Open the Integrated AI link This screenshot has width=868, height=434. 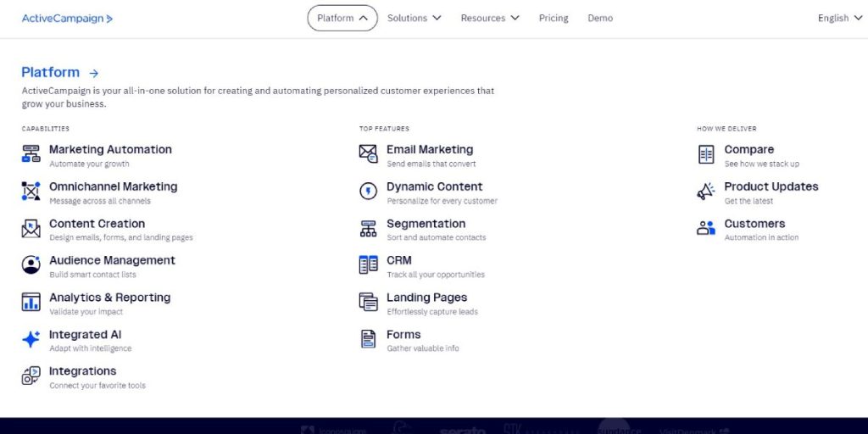coord(86,334)
